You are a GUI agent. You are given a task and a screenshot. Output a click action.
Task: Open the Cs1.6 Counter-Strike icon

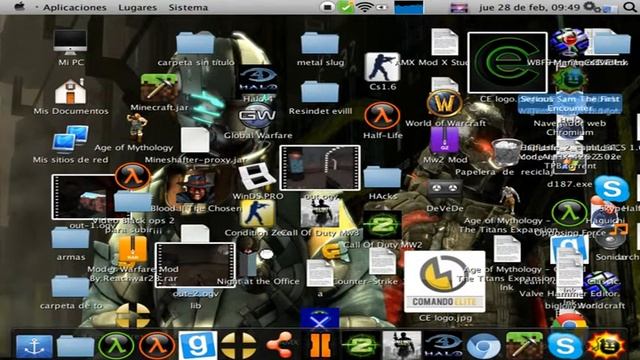382,67
